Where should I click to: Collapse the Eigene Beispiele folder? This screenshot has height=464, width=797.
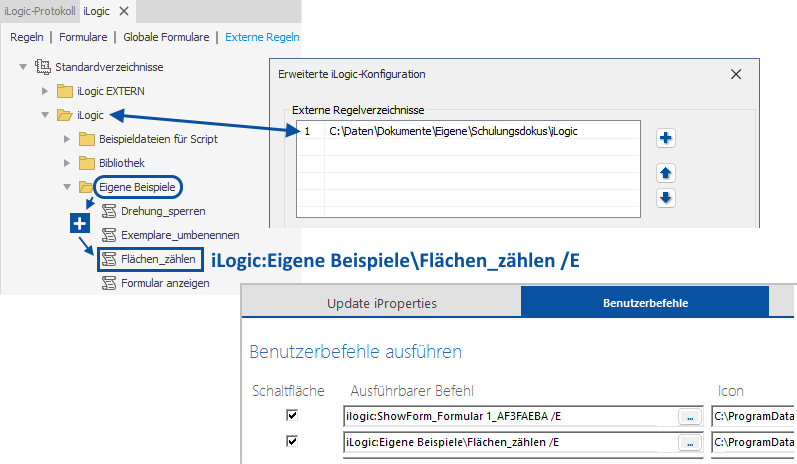click(x=66, y=187)
